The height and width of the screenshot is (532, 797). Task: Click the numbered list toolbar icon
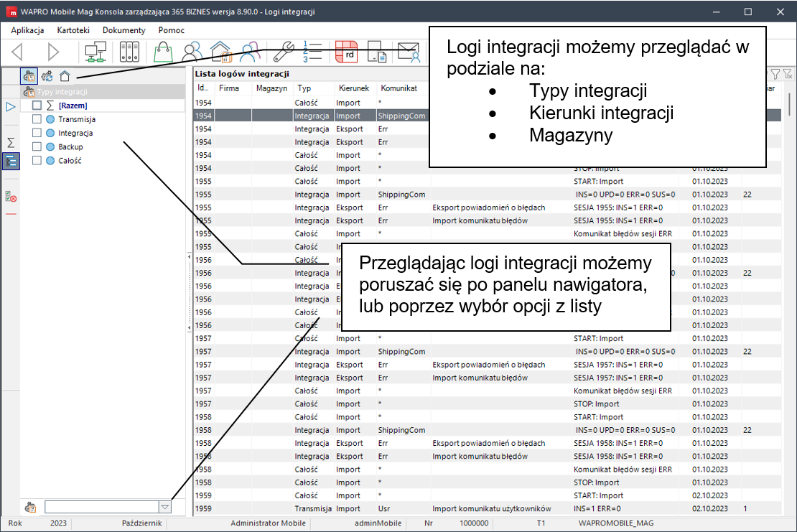pyautogui.click(x=312, y=52)
